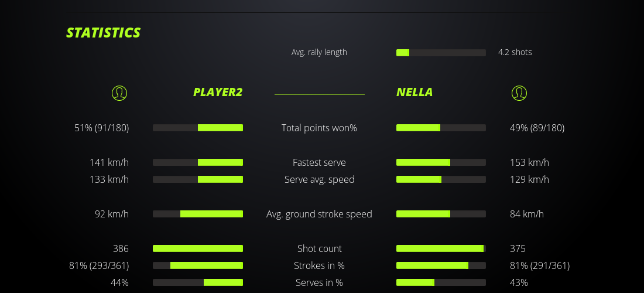
Task: Click PLAYER2's Total points won bar
Action: (x=198, y=128)
